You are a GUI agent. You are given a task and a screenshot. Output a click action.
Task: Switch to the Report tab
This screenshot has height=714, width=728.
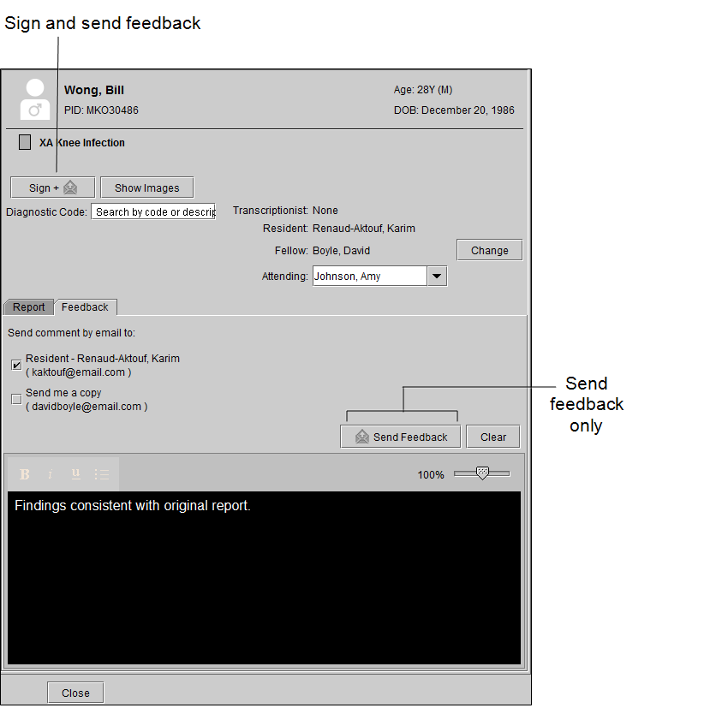pyautogui.click(x=29, y=307)
